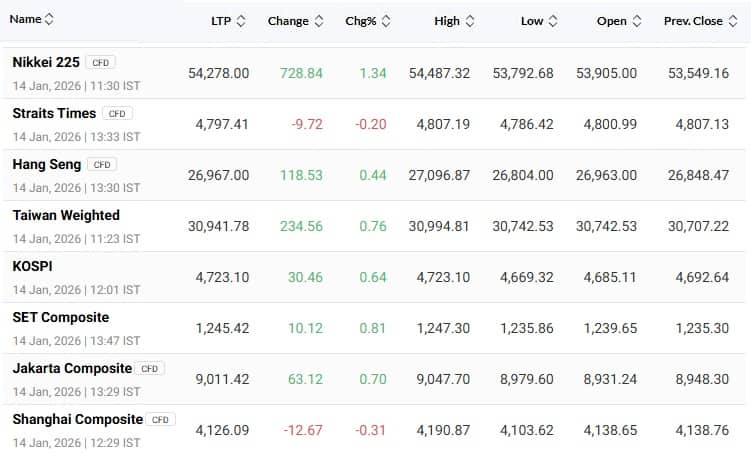
Task: Select SET Composite LTP value 1,245.42
Action: pos(222,329)
